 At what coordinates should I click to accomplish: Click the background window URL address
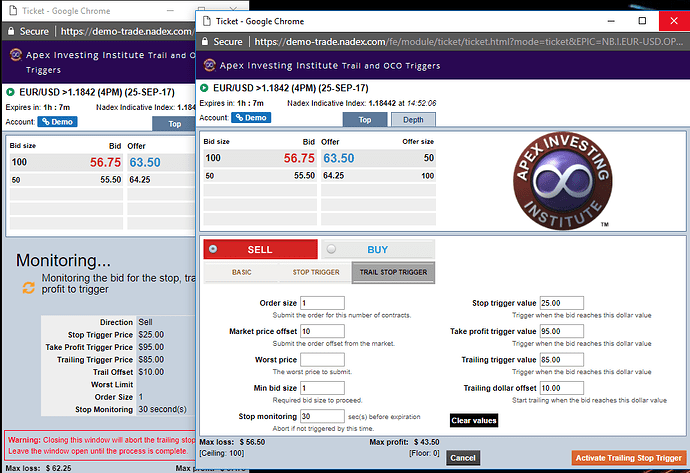[x=127, y=31]
